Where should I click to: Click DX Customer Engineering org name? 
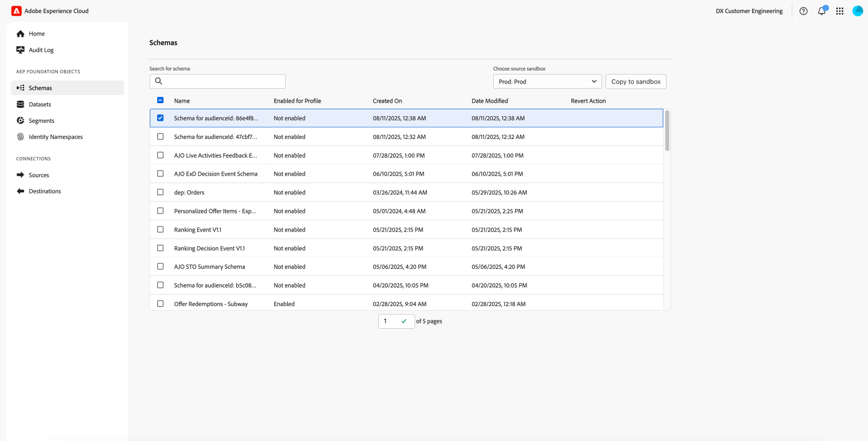749,11
